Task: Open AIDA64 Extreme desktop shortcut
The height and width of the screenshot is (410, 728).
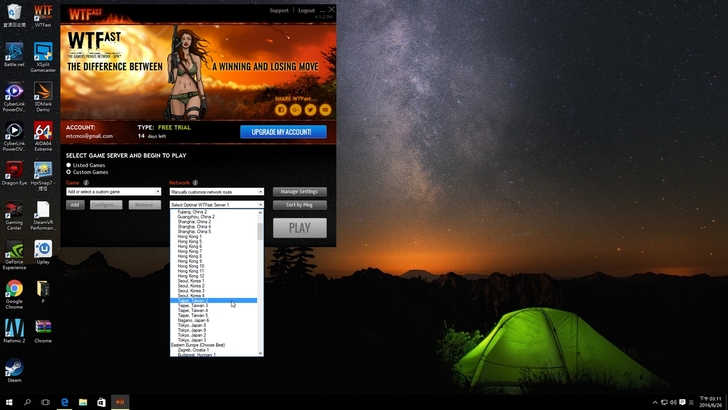Action: pyautogui.click(x=43, y=136)
